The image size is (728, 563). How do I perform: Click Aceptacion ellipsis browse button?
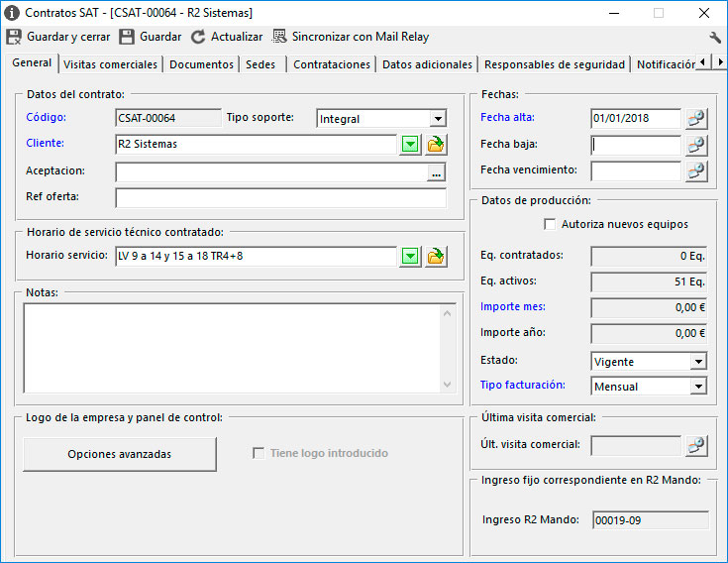point(436,173)
